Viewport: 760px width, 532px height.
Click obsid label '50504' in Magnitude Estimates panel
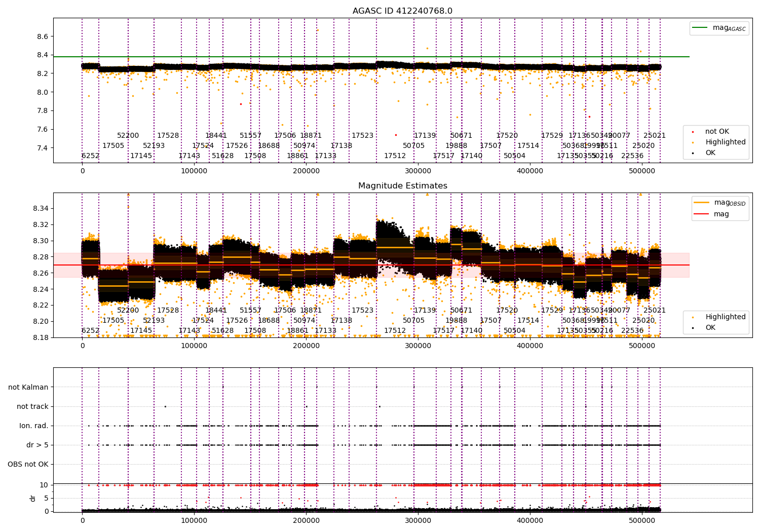[515, 330]
